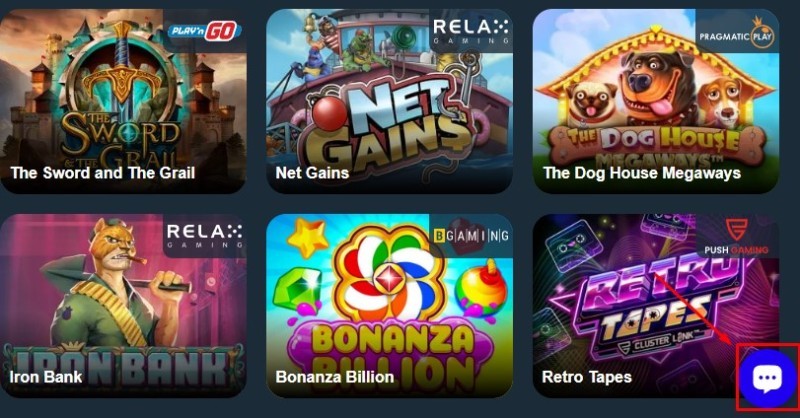Launch the Bonanza Billion game
The width and height of the screenshot is (800, 418).
point(389,305)
